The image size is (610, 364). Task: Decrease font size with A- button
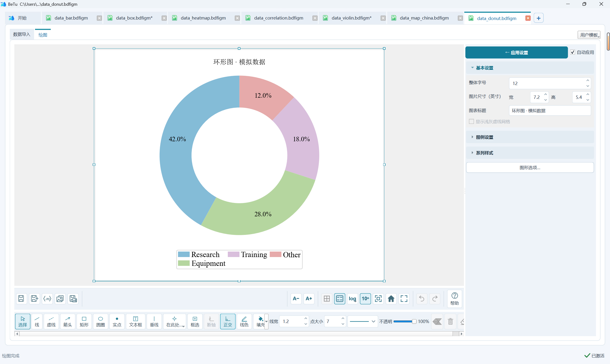click(296, 298)
